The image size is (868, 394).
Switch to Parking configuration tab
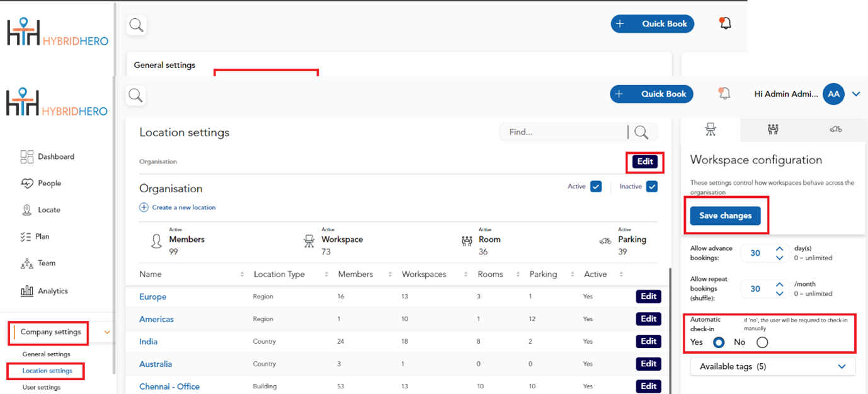[835, 129]
